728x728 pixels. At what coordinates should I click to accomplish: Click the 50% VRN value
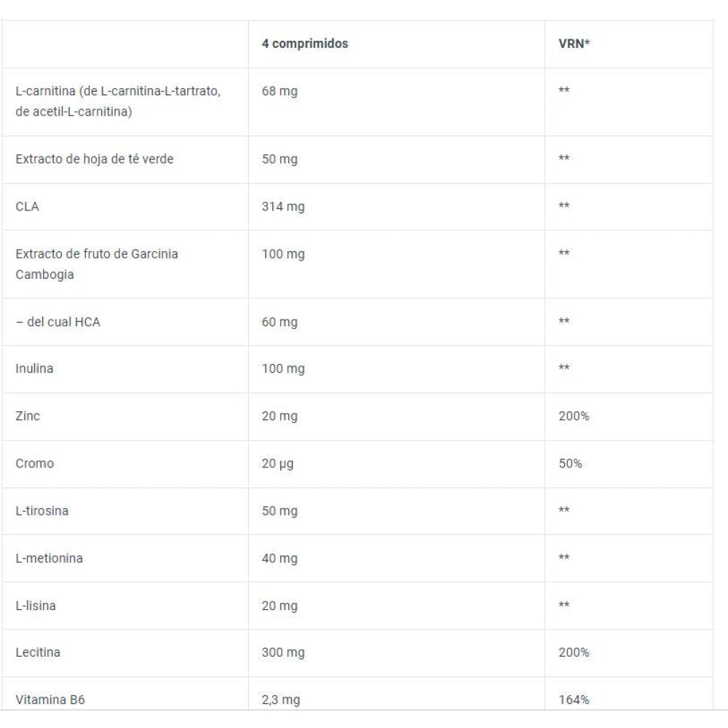[569, 464]
